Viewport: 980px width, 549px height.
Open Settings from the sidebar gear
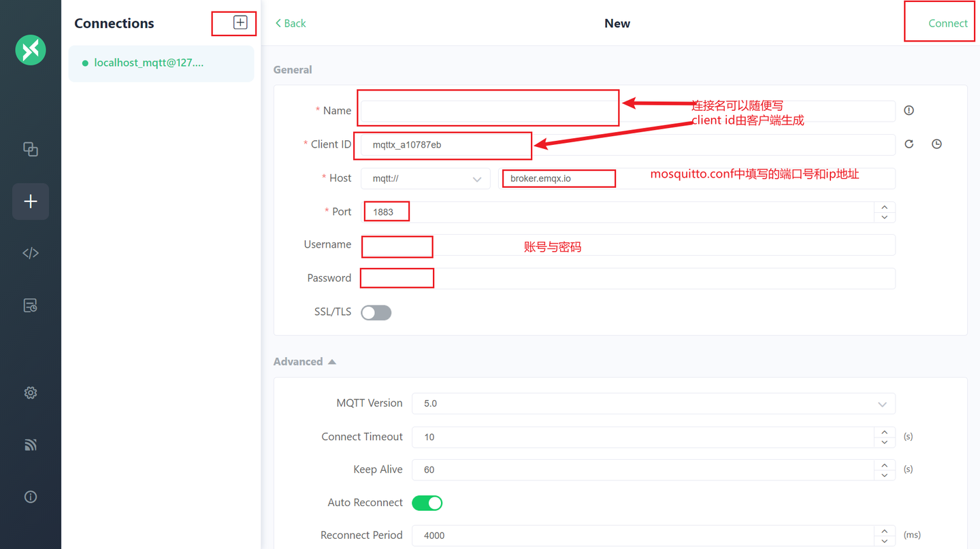coord(30,393)
